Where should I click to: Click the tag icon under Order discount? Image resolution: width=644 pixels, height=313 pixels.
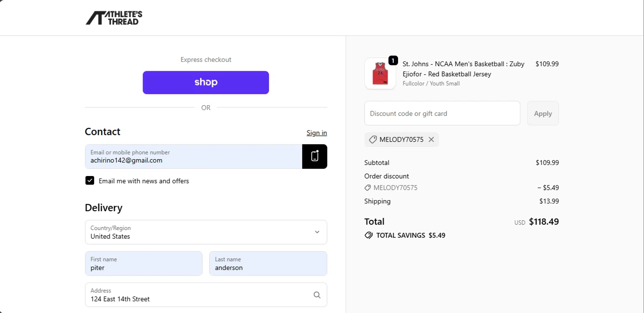click(368, 188)
